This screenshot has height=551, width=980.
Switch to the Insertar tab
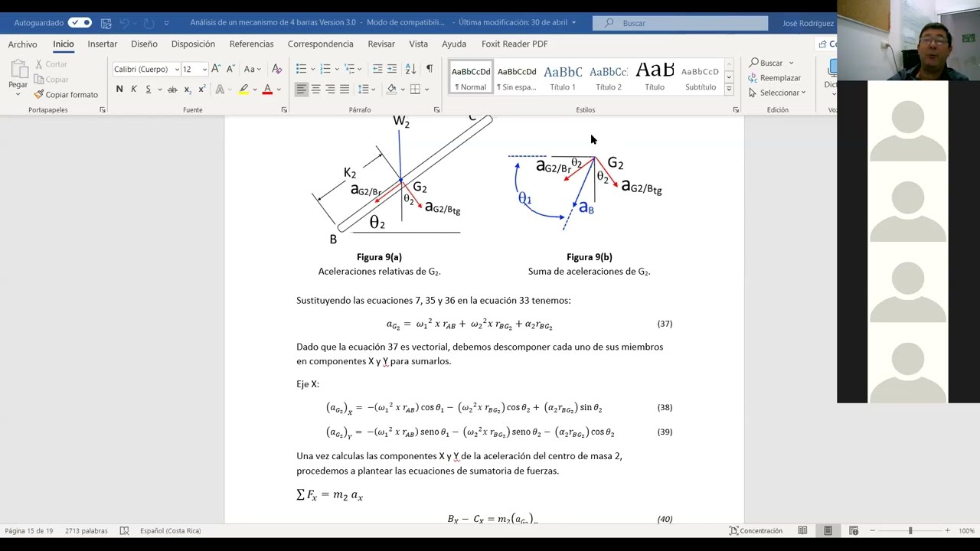point(102,44)
